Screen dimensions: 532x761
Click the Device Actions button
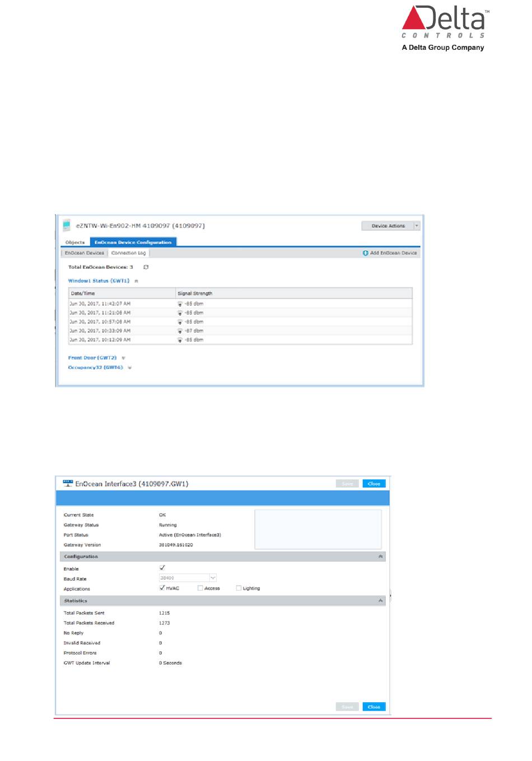pos(388,226)
